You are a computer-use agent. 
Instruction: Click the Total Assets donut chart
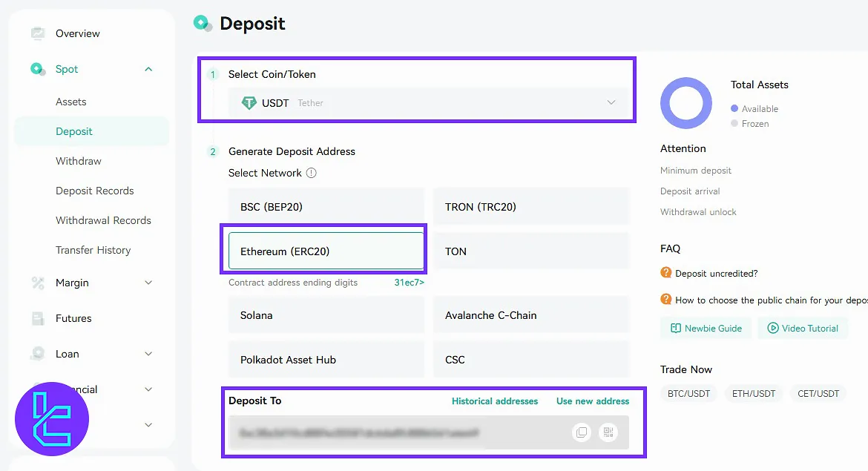coord(686,103)
